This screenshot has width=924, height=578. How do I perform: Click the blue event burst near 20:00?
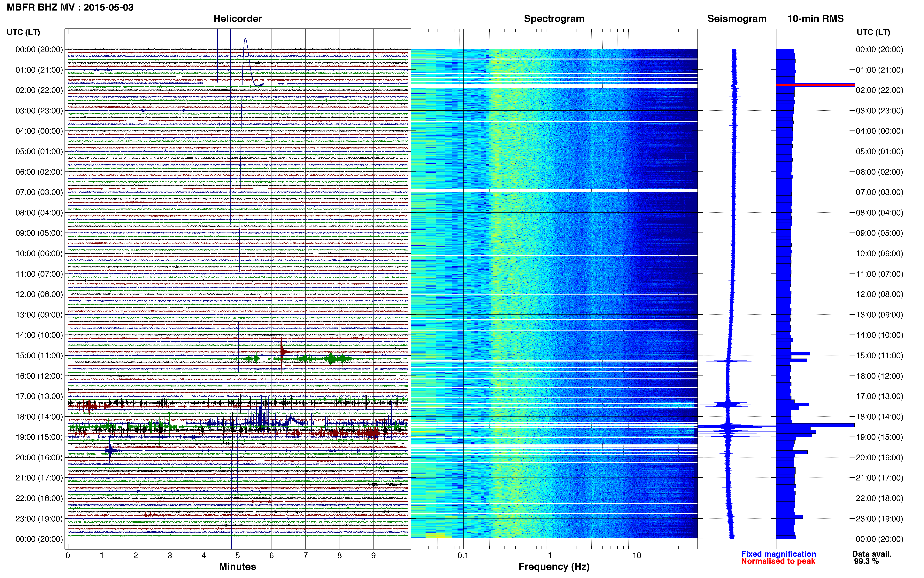point(110,451)
